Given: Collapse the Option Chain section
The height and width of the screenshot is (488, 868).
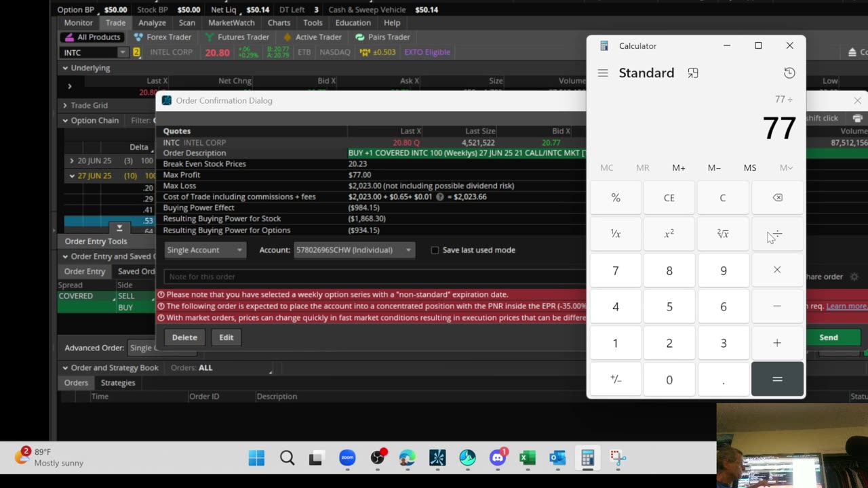Looking at the screenshot, I should [65, 121].
